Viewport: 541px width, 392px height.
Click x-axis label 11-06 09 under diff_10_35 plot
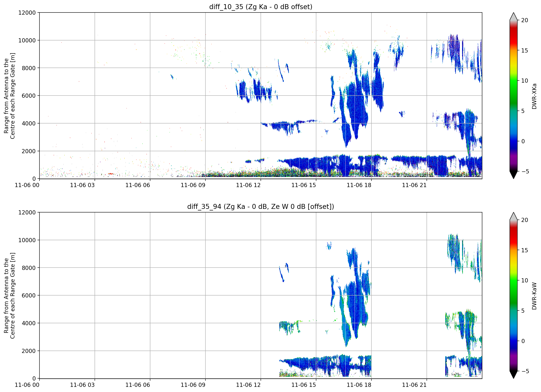(x=193, y=185)
